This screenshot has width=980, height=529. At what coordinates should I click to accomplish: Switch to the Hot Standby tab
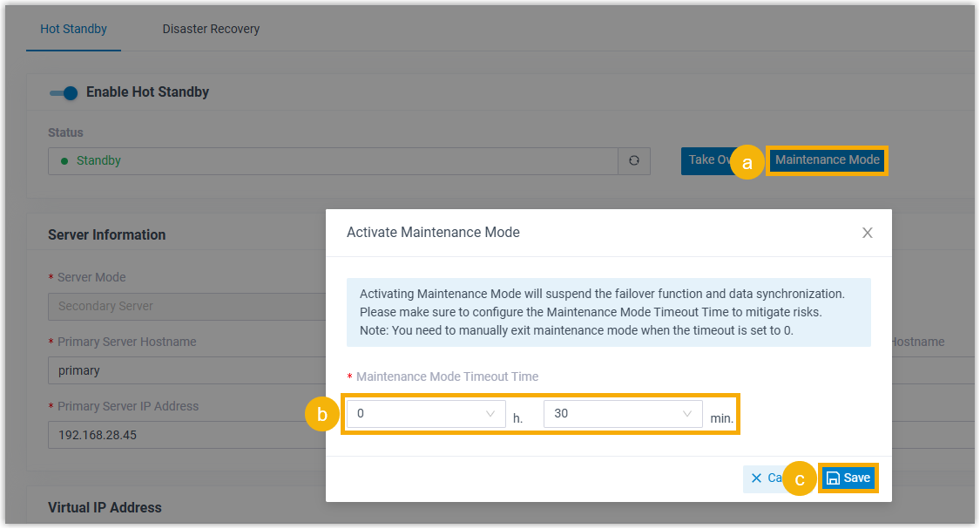(x=73, y=29)
